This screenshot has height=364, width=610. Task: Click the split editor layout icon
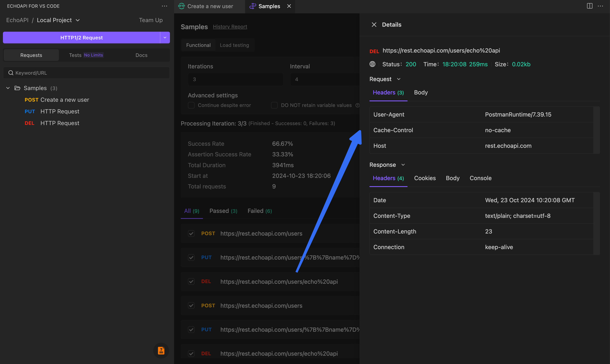click(590, 6)
